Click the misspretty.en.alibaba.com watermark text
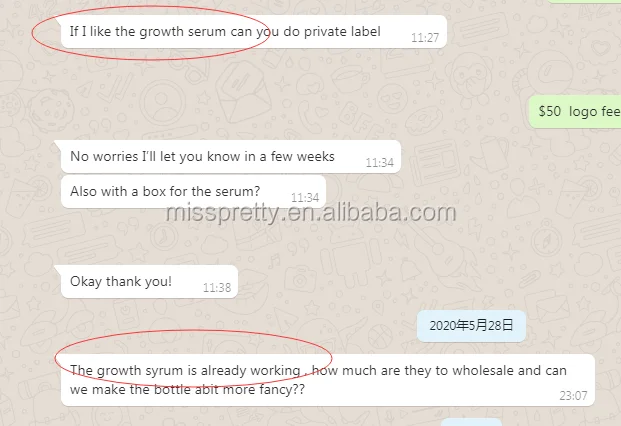 (x=311, y=213)
